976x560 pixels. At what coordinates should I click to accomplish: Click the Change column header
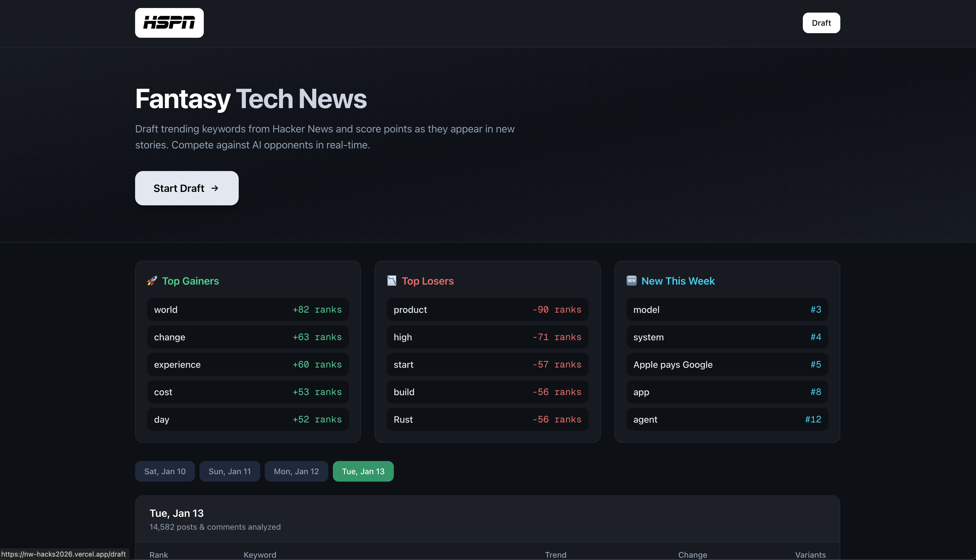tap(692, 555)
